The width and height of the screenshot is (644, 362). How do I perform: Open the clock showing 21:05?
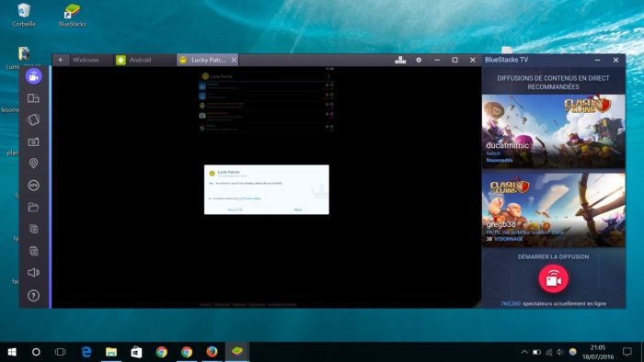click(x=598, y=352)
